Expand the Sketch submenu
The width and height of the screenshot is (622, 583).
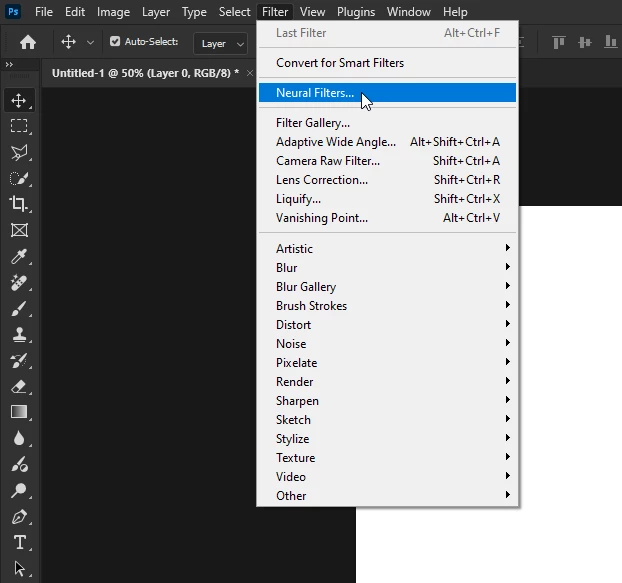[387, 420]
